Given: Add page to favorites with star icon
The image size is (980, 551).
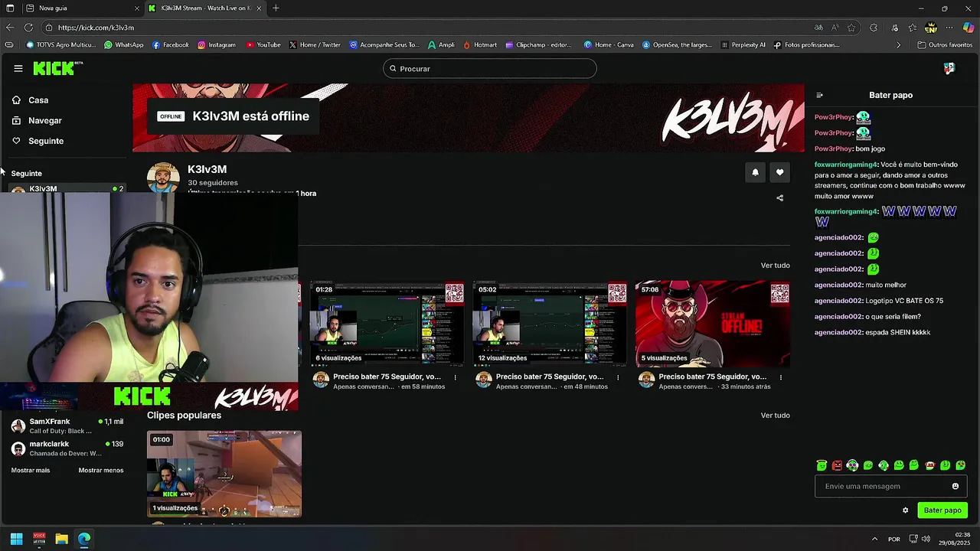Looking at the screenshot, I should tap(851, 28).
